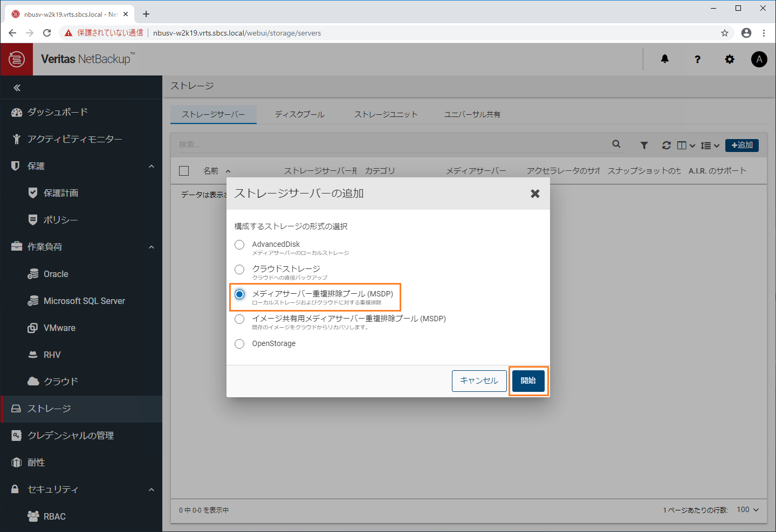Image resolution: width=776 pixels, height=532 pixels.
Task: Open the browser three-dot menu
Action: [764, 33]
